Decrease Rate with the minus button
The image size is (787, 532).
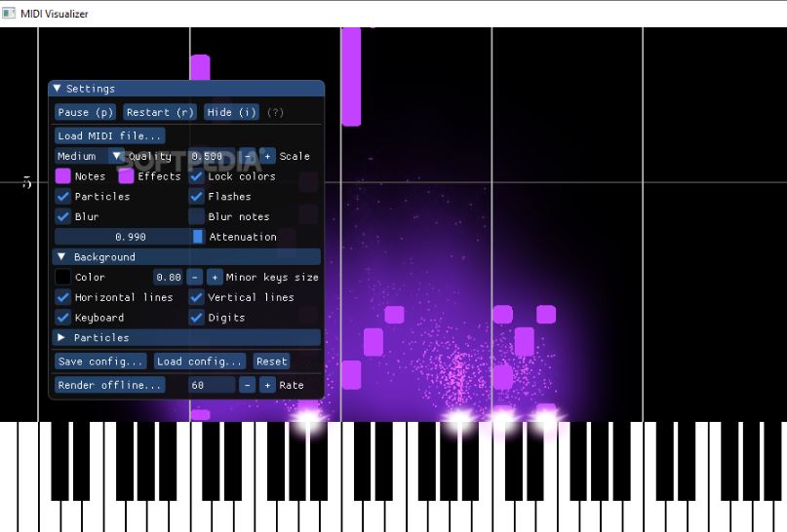pyautogui.click(x=247, y=385)
